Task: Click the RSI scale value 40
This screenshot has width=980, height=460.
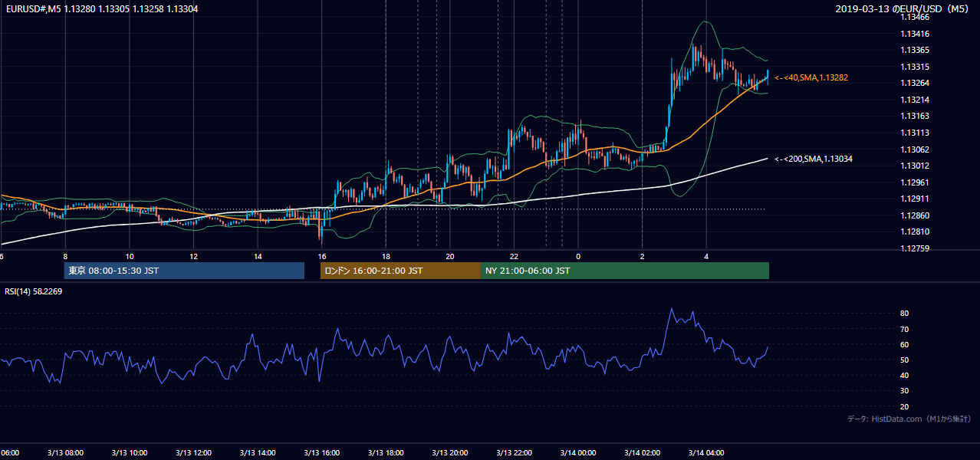Action: click(905, 375)
